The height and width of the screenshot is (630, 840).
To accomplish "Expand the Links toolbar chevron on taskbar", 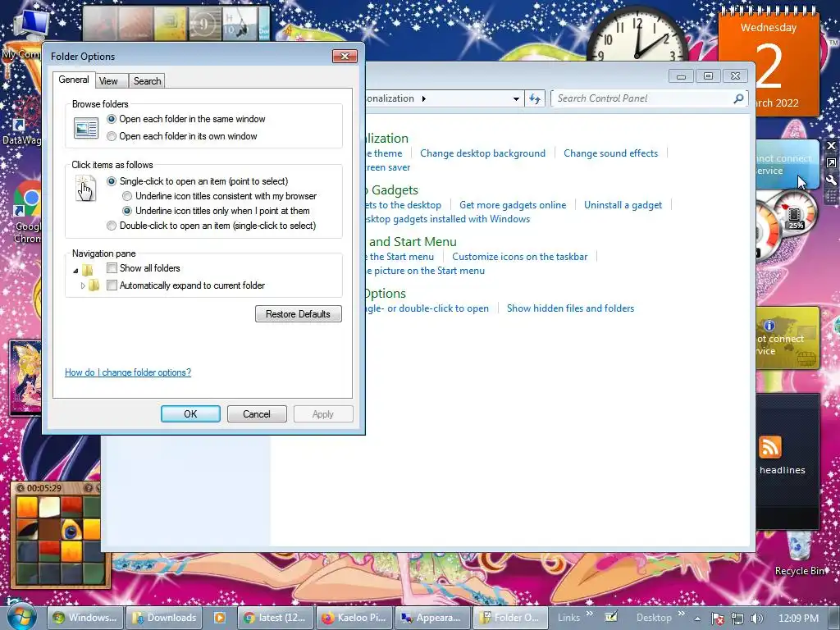I will (589, 614).
